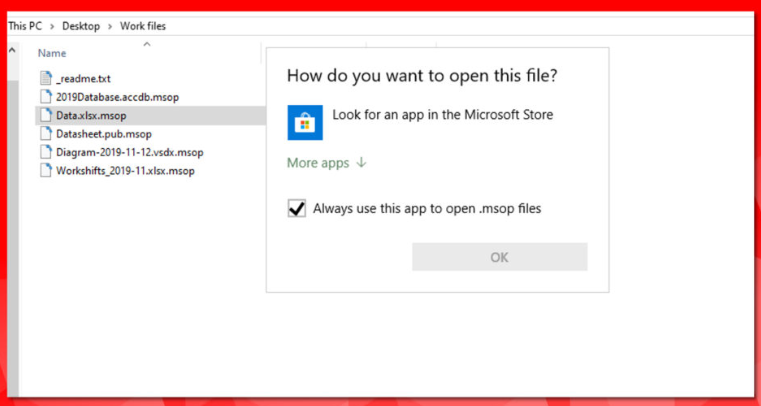Select Workshifts_2019-11.xlsx.msop file name
Image resolution: width=761 pixels, height=406 pixels.
pyautogui.click(x=125, y=170)
